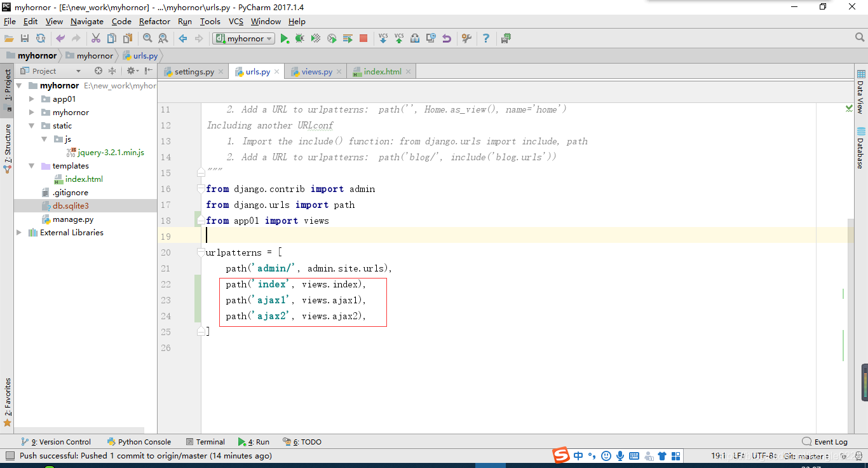Open the Python Console tool window
The width and height of the screenshot is (868, 468).
click(x=139, y=442)
